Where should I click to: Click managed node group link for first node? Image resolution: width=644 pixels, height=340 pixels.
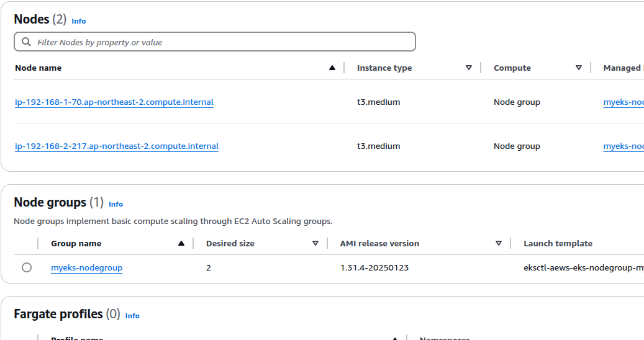click(623, 102)
